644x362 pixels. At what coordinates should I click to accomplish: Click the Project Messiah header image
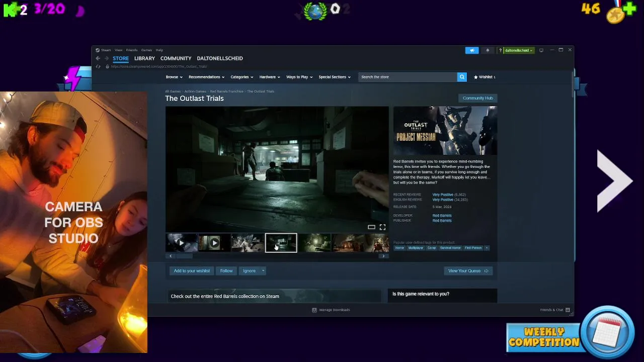(445, 131)
